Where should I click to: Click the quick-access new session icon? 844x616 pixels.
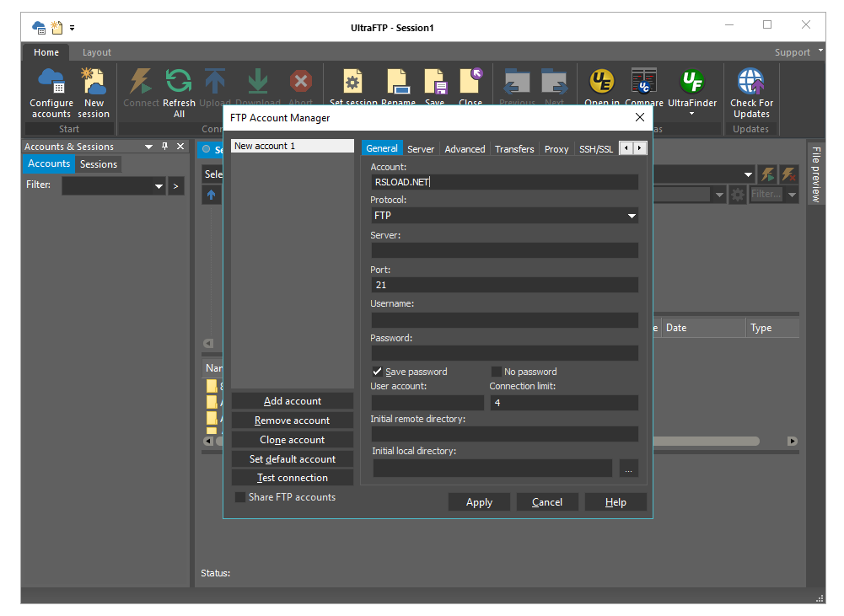(x=56, y=28)
